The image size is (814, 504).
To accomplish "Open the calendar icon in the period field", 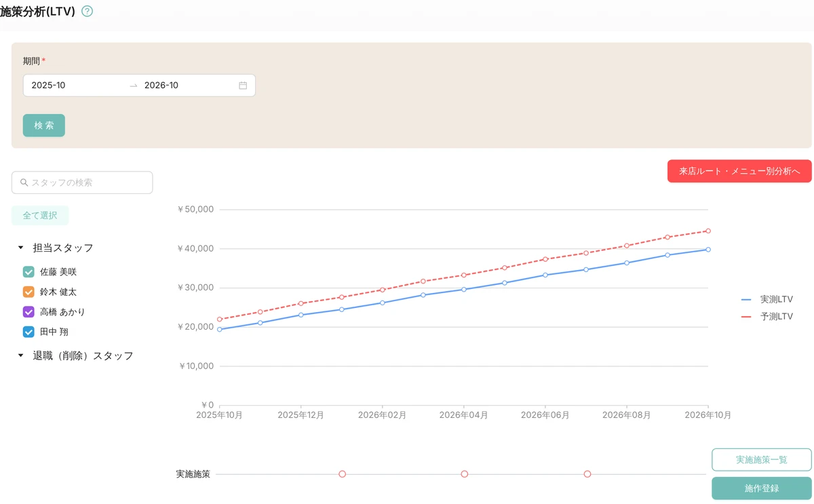I will tap(243, 85).
